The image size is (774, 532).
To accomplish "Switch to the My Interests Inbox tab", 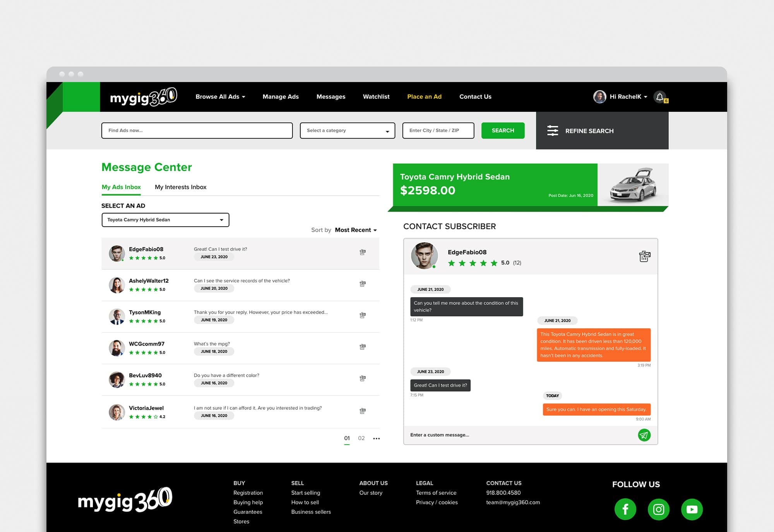I will pos(180,187).
